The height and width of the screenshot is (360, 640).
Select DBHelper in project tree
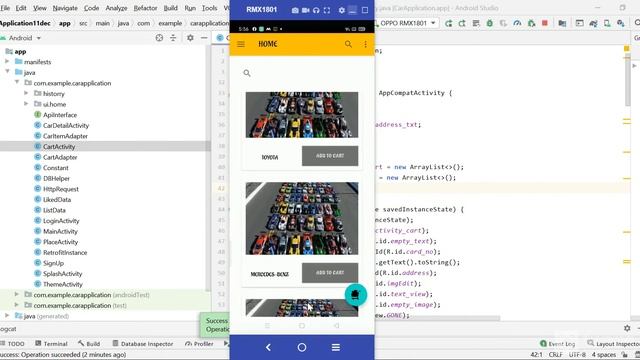click(56, 178)
